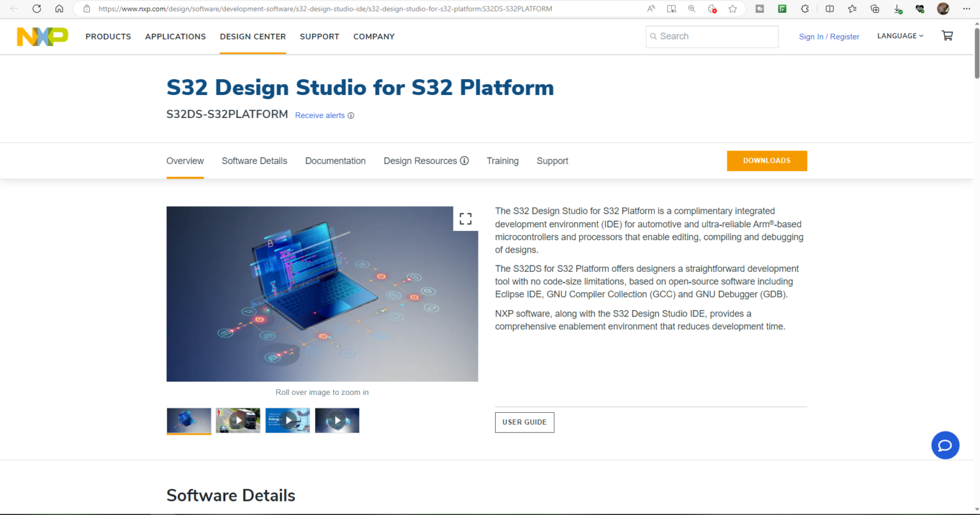Switch to Software Details tab
This screenshot has height=515, width=980.
tap(254, 161)
